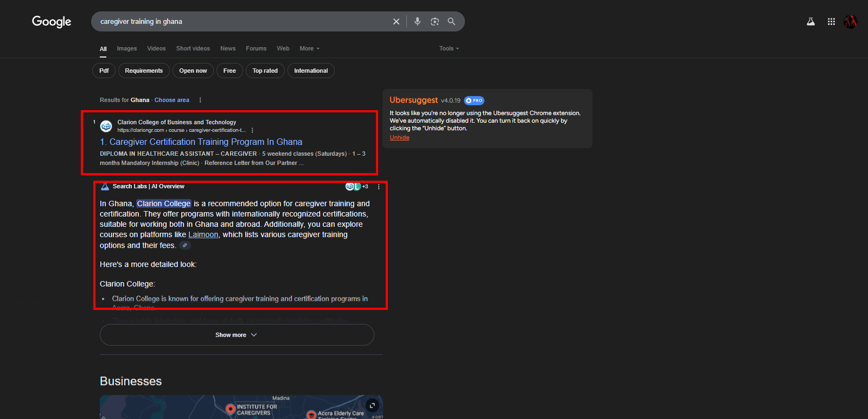Open more options for Clarion result URL

point(252,130)
